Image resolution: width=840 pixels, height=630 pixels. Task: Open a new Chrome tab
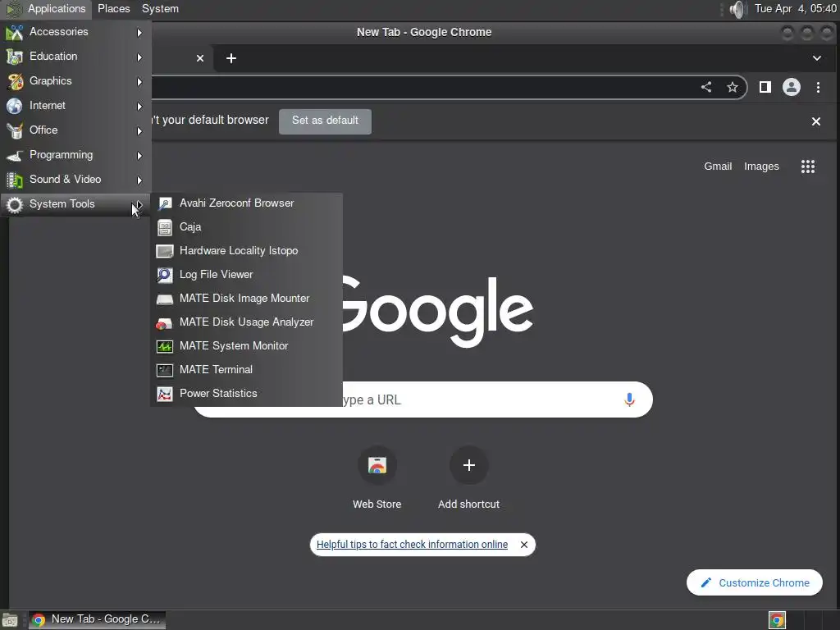231,58
